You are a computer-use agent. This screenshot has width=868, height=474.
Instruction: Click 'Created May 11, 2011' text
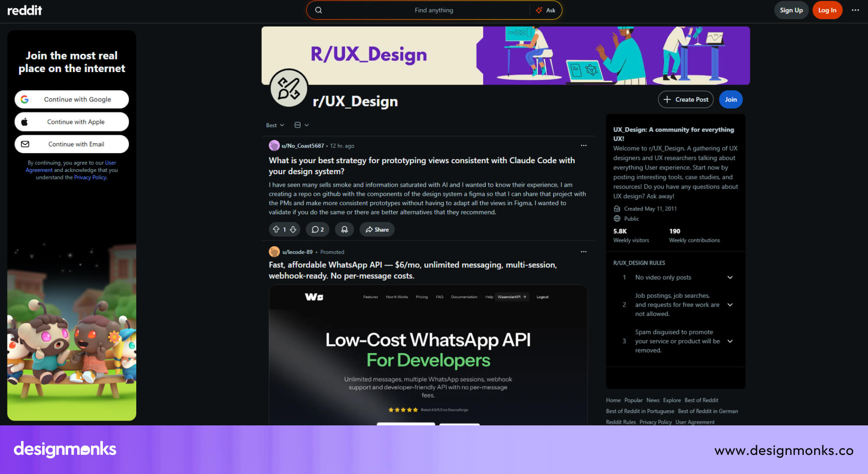[650, 209]
